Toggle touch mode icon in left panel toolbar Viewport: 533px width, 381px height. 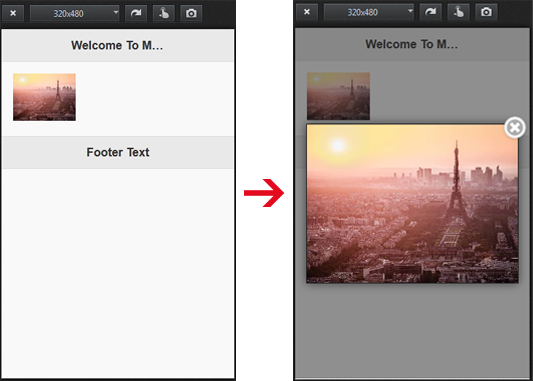pos(164,13)
